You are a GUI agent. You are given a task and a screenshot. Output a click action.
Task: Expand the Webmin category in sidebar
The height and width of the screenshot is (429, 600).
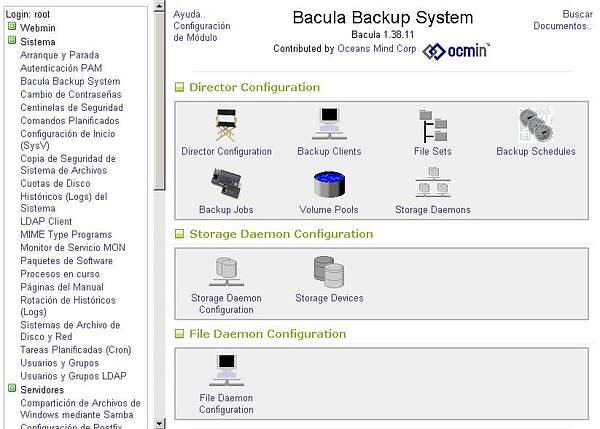pos(12,29)
